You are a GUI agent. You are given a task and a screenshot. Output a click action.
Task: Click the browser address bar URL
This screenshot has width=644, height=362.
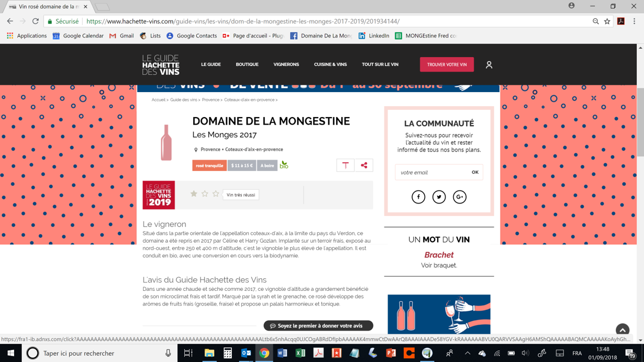pyautogui.click(x=243, y=21)
